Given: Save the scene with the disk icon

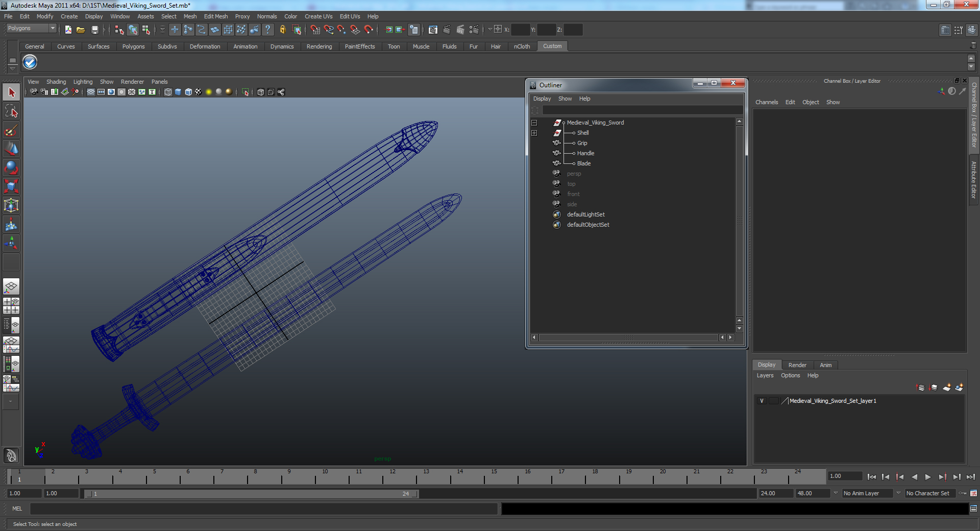Looking at the screenshot, I should 94,30.
